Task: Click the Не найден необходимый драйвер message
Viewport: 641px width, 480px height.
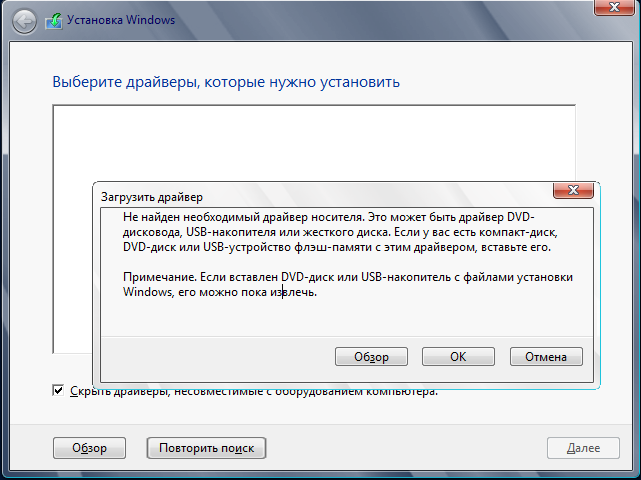Action: (350, 231)
